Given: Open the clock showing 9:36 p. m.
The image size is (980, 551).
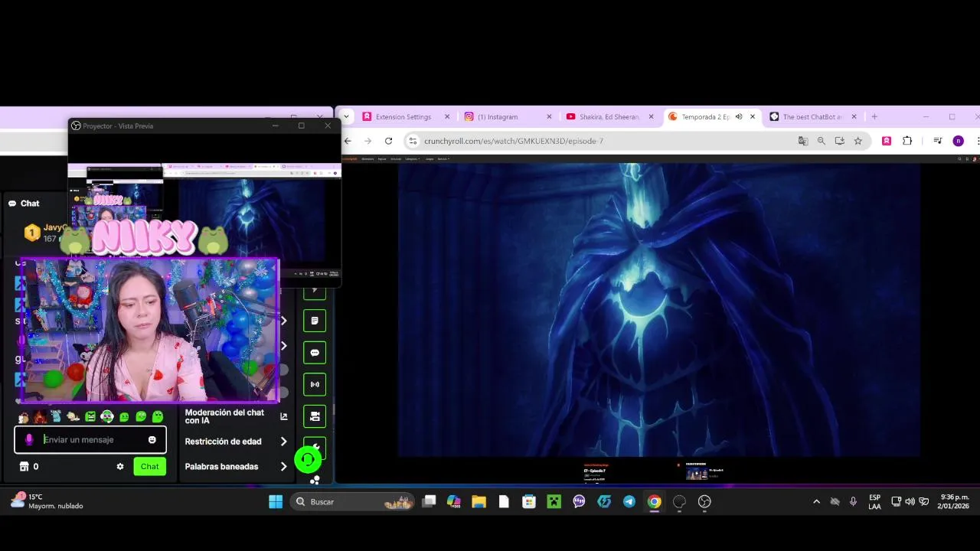Looking at the screenshot, I should click(x=954, y=502).
